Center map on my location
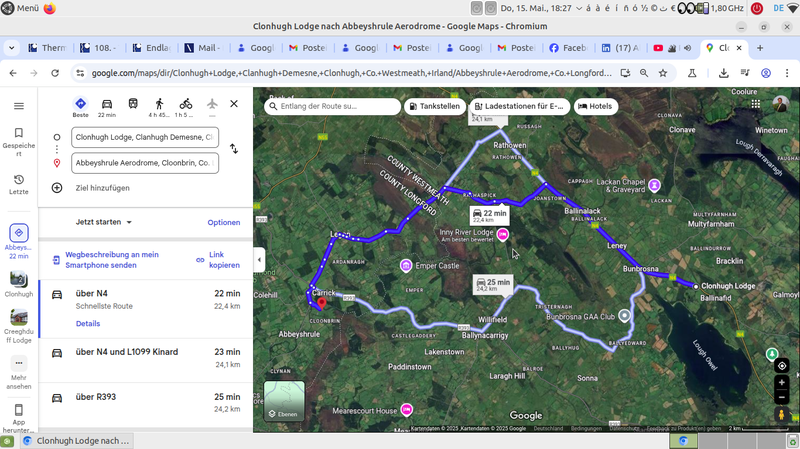Screen dimensions: 800x449 pos(782,366)
